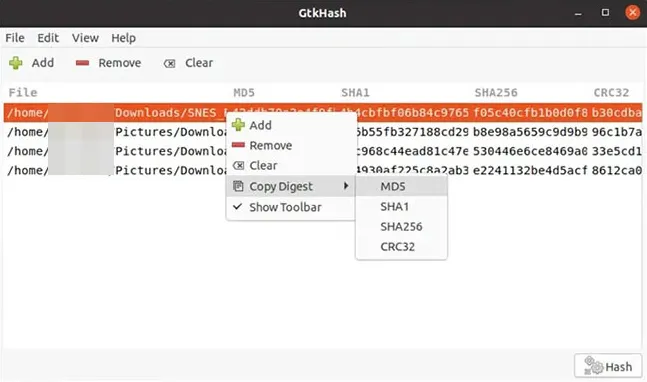The image size is (647, 382).
Task: Choose MD5 from Copy Digest submenu
Action: click(x=401, y=186)
